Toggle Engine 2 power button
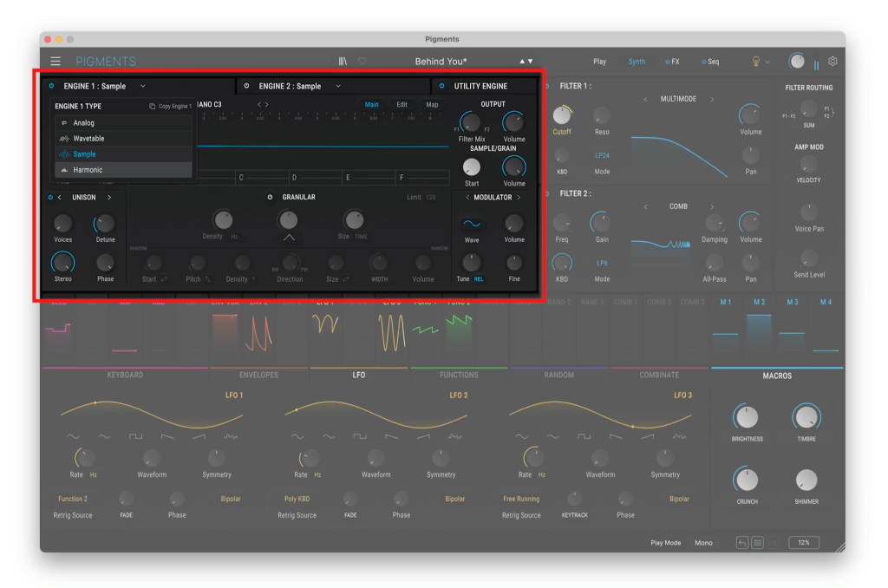This screenshot has height=588, width=888. click(246, 86)
